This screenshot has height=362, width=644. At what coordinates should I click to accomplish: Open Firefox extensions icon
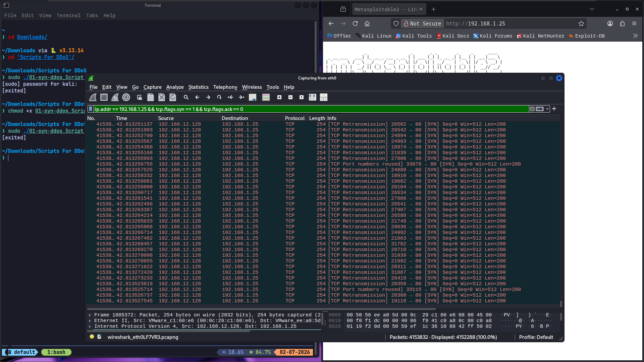pos(622,23)
